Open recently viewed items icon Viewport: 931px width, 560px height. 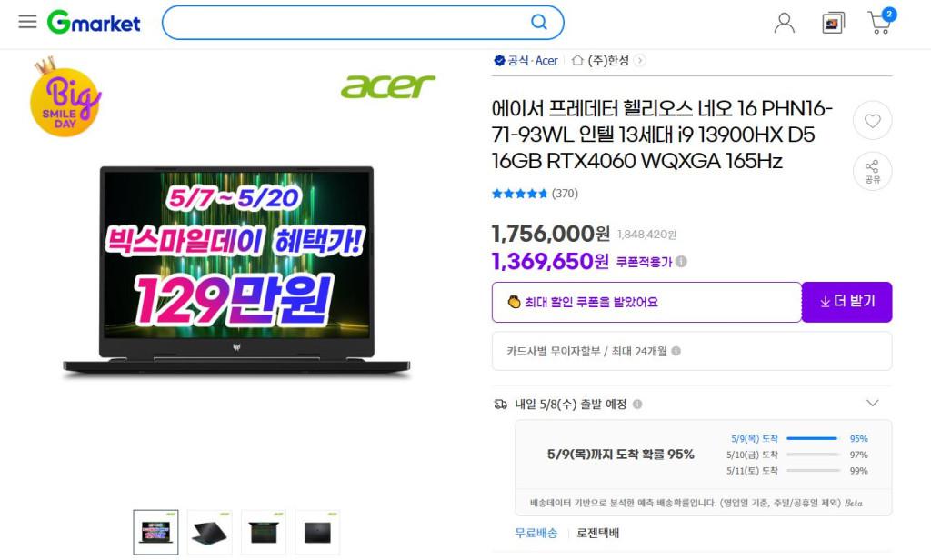point(833,23)
